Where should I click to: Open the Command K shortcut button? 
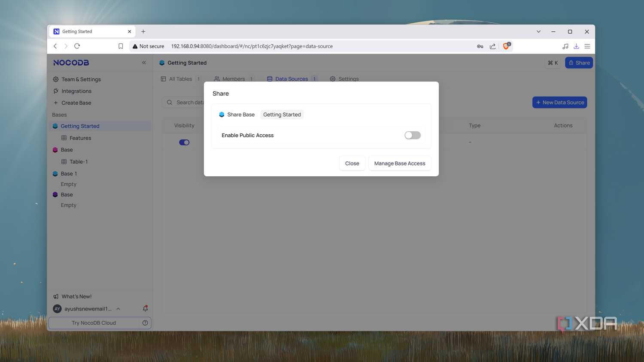point(553,63)
